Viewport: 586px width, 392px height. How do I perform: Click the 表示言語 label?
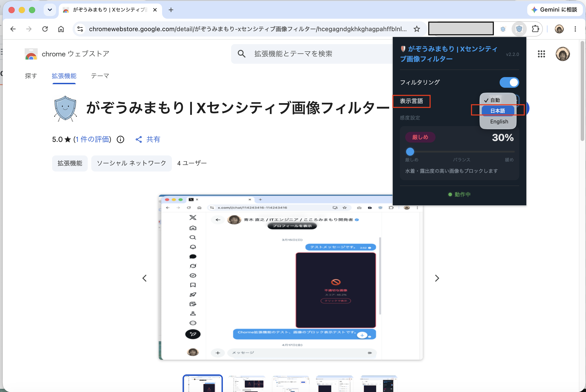[x=411, y=101]
